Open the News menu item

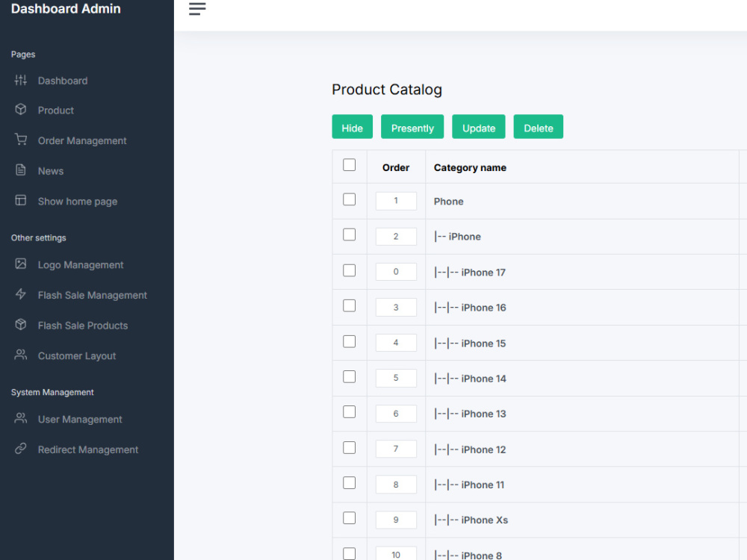click(x=51, y=172)
